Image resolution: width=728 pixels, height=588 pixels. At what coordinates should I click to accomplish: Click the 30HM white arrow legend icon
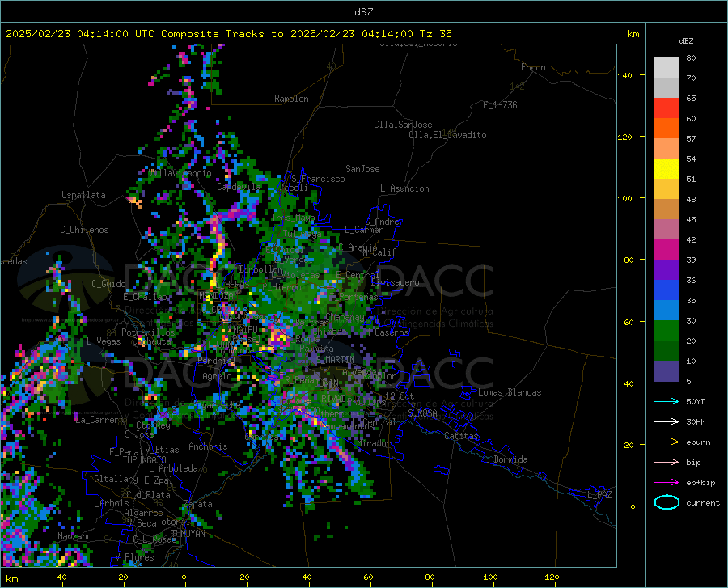tap(667, 421)
